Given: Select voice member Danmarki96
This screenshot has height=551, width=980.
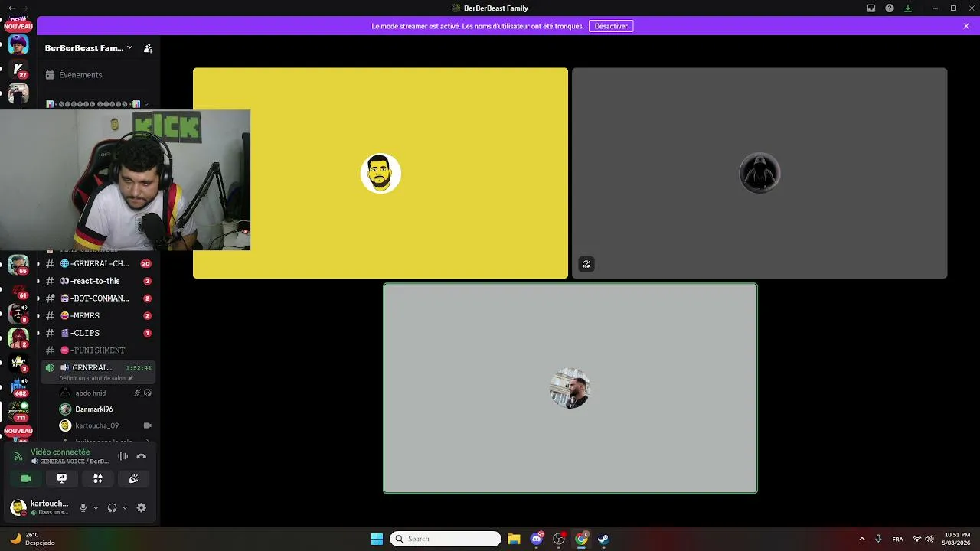Looking at the screenshot, I should tap(106, 409).
